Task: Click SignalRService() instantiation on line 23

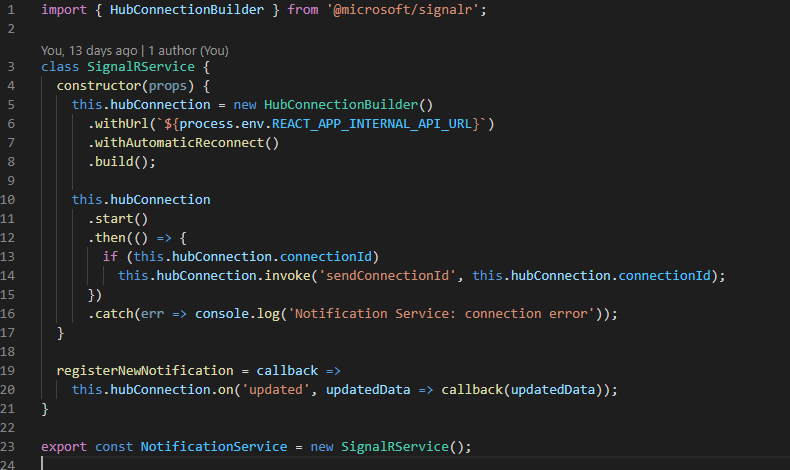Action: pyautogui.click(x=402, y=447)
